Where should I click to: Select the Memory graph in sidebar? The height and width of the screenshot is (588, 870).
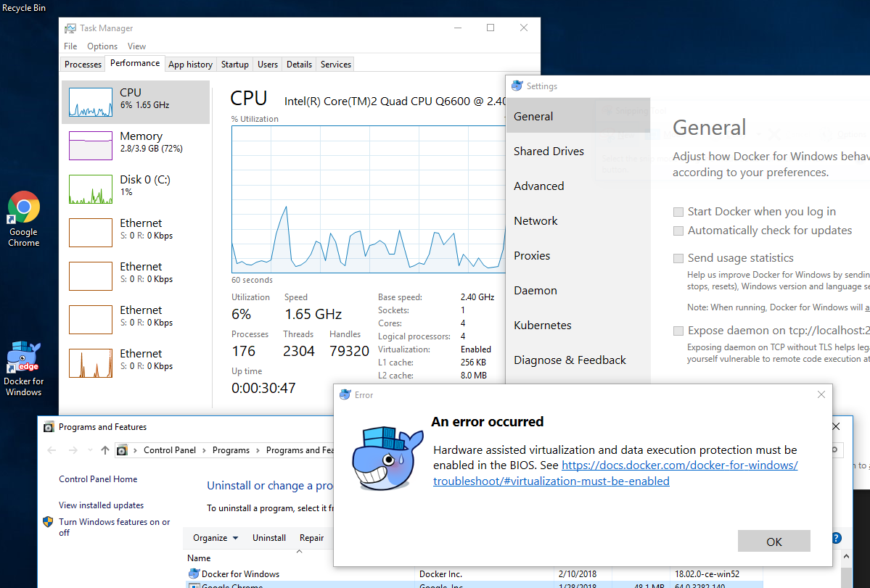click(91, 145)
